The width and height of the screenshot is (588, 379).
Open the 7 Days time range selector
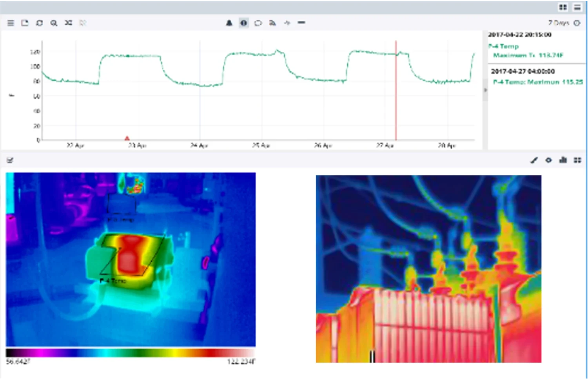(558, 23)
